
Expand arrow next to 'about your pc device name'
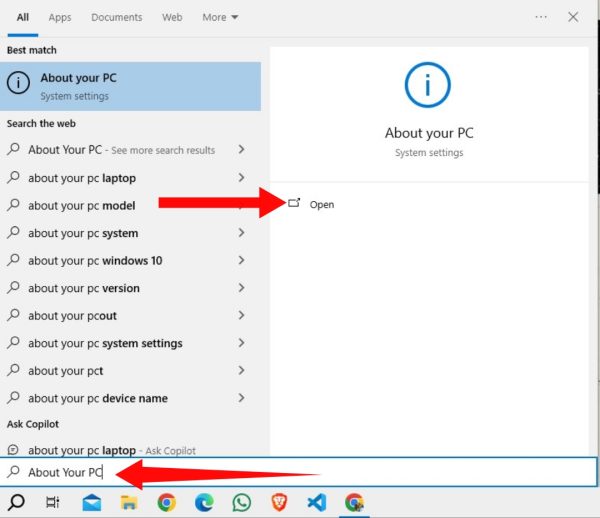click(241, 397)
